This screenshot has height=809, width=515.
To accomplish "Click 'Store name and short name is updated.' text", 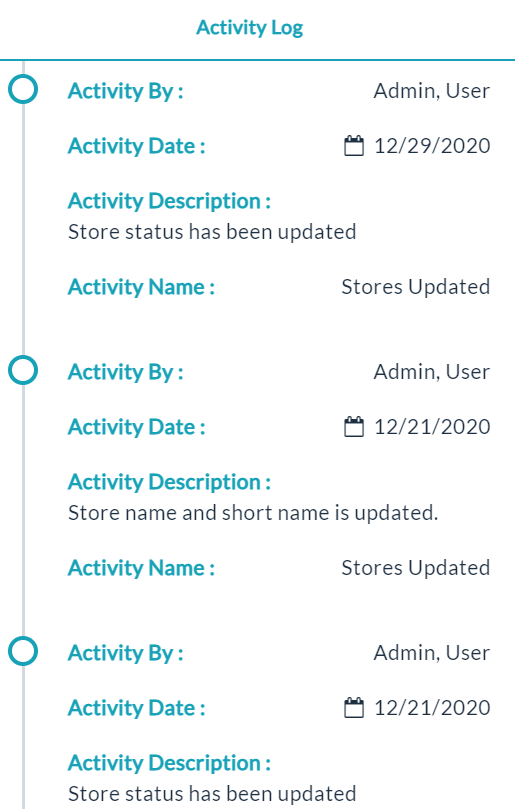I will pos(253,513).
